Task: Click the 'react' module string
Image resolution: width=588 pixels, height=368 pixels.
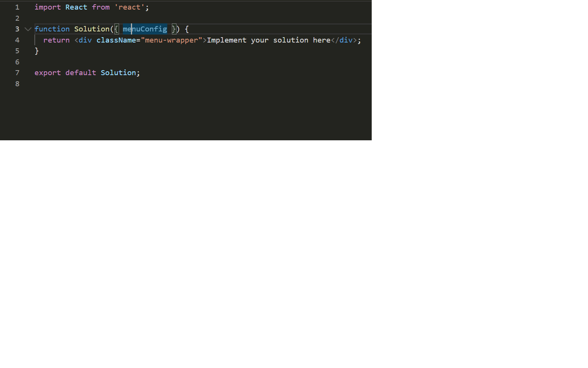Action: [x=130, y=7]
